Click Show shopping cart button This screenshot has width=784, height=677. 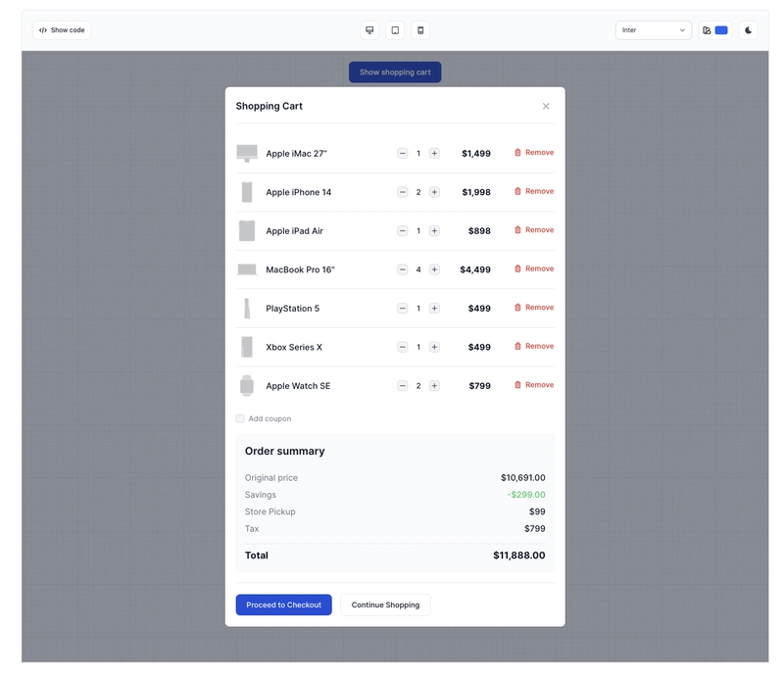pos(395,72)
